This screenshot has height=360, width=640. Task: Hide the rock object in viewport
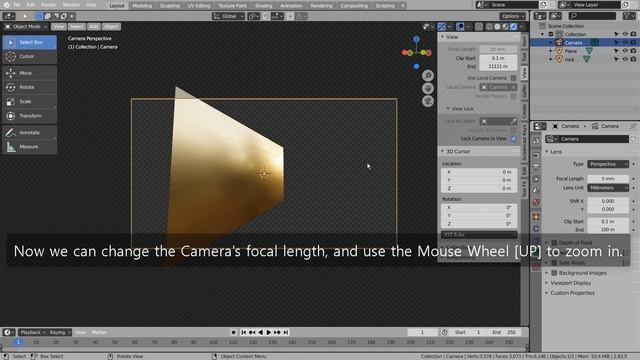pyautogui.click(x=625, y=59)
